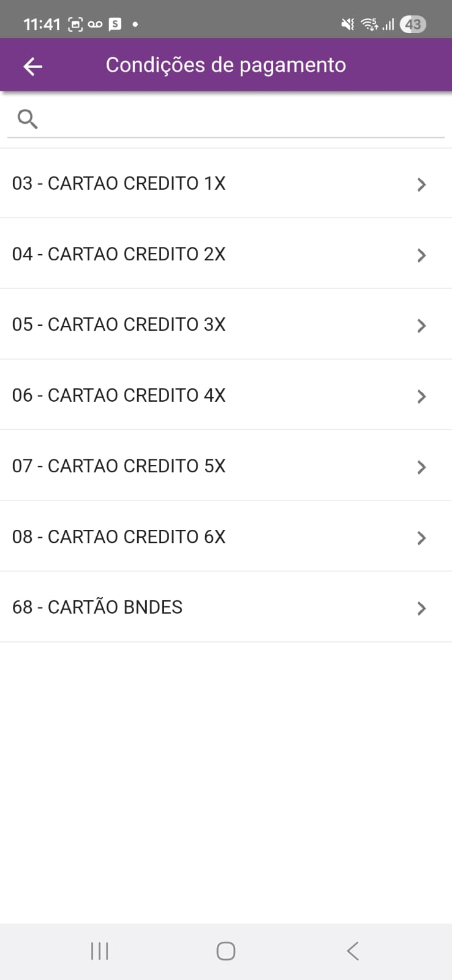Pick the 07 - CARTAO CREDITO 5X entry
The width and height of the screenshot is (452, 980).
click(x=119, y=466)
